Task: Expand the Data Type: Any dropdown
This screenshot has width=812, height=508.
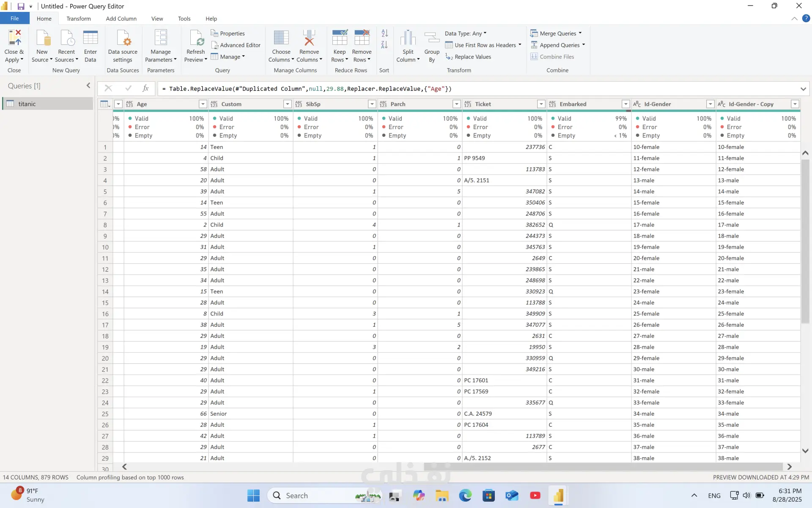Action: (466, 33)
